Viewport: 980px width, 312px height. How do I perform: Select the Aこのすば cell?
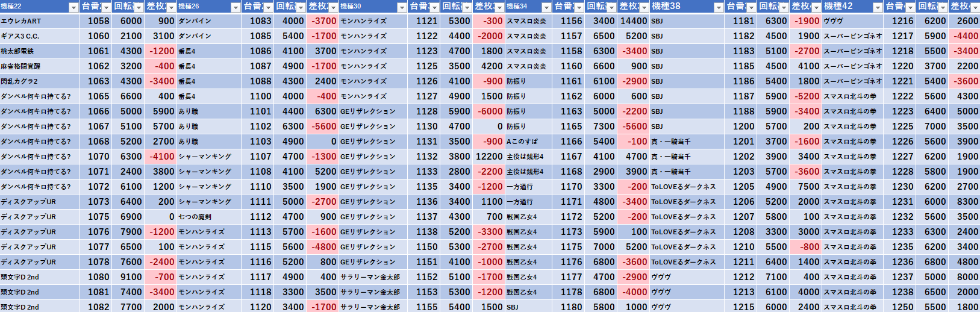(x=529, y=142)
